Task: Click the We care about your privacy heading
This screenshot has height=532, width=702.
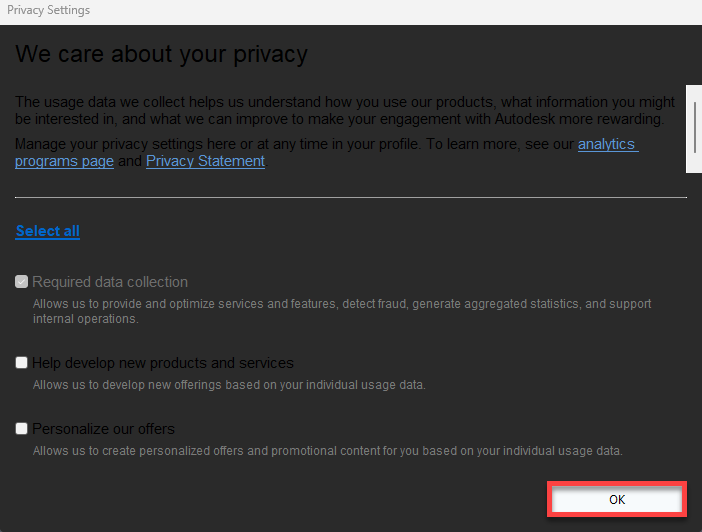Action: (x=161, y=53)
